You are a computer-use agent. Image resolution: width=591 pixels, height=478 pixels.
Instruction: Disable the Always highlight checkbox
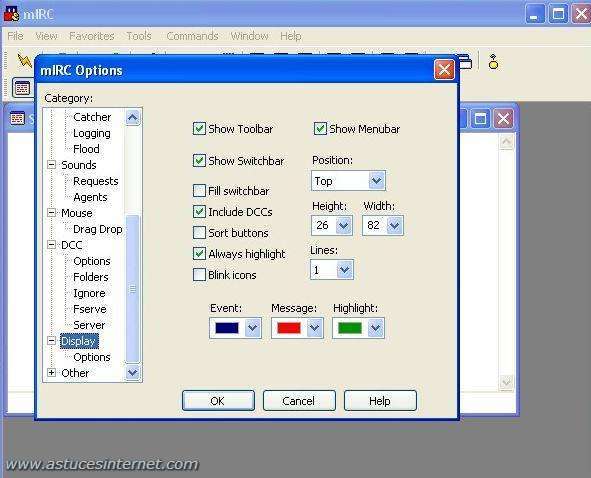[x=199, y=253]
